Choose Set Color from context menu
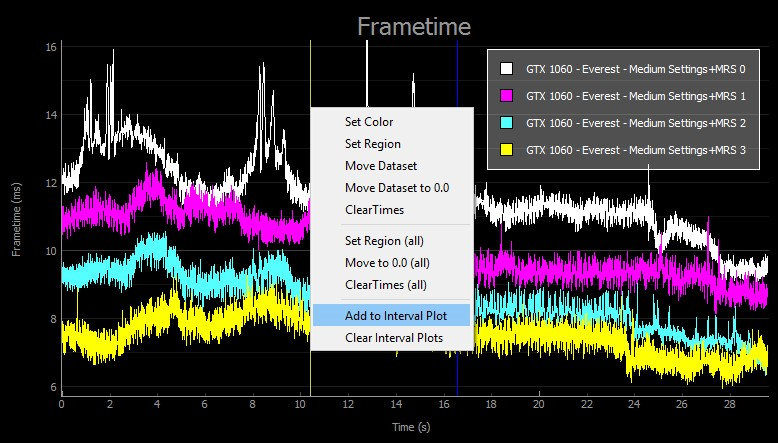 tap(369, 122)
